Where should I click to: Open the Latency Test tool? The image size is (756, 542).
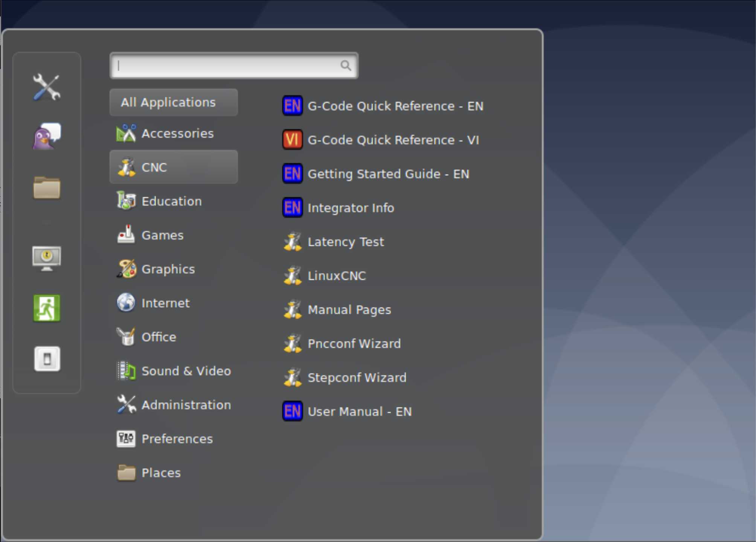tap(346, 242)
